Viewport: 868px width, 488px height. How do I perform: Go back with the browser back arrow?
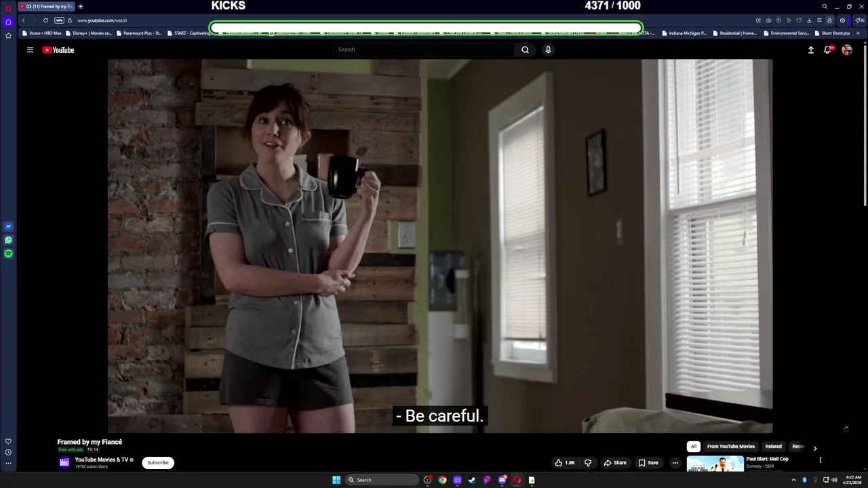click(23, 20)
